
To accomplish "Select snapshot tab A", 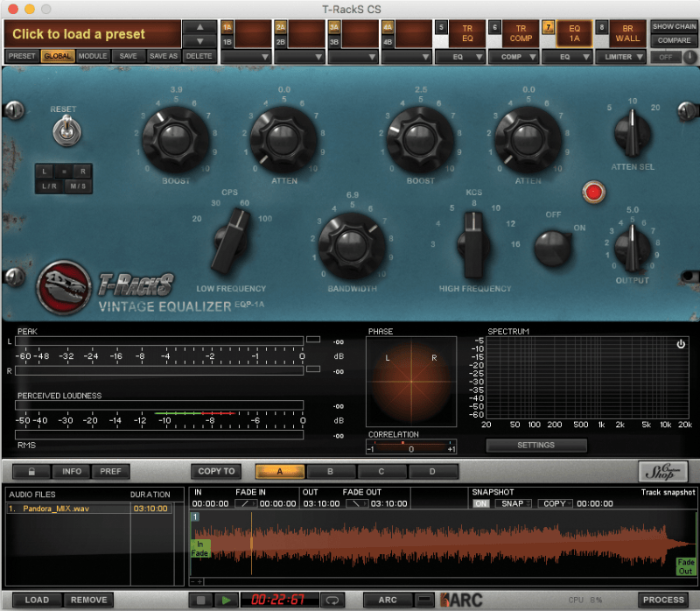I will click(x=280, y=472).
